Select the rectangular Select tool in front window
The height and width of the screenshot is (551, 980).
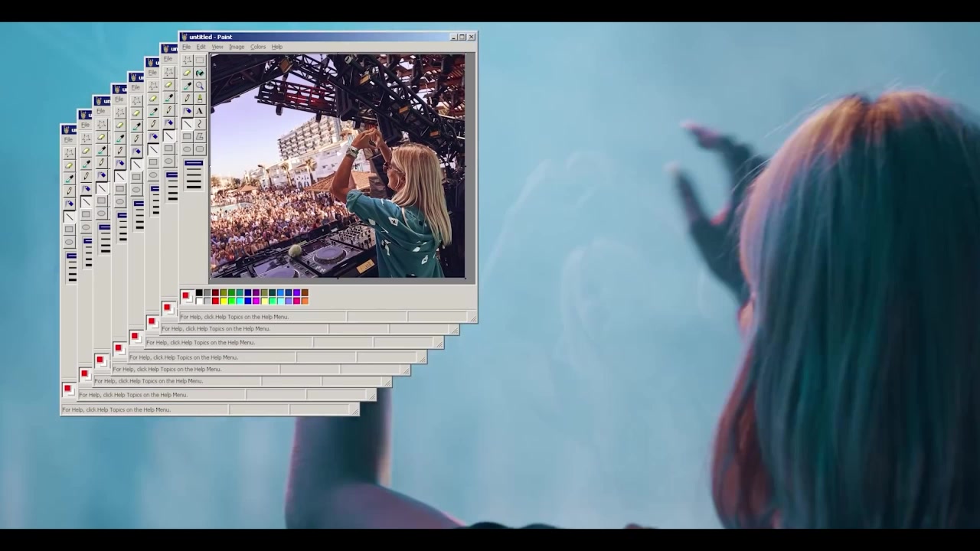(x=200, y=60)
